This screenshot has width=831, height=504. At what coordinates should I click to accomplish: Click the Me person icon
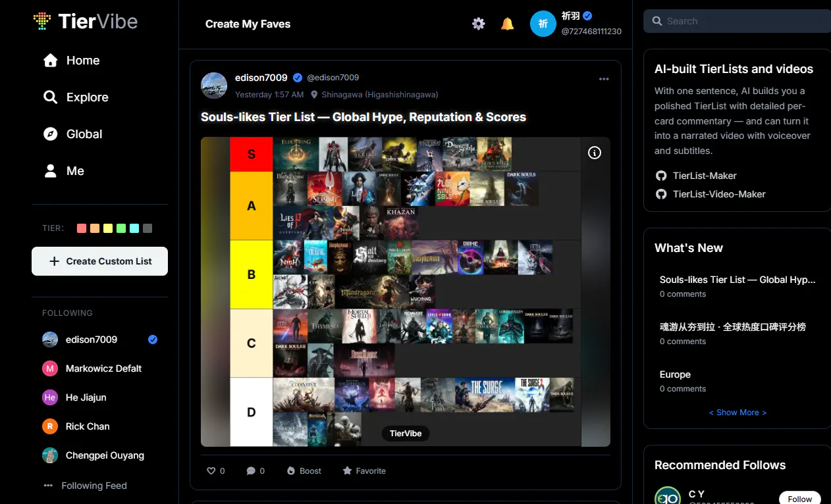(x=50, y=171)
